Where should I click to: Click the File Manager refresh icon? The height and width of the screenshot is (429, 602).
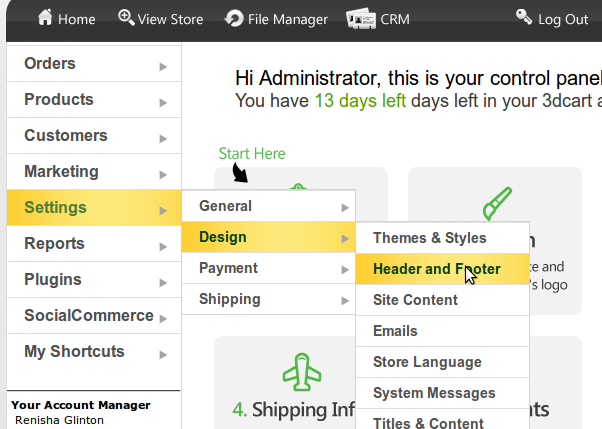[x=234, y=18]
